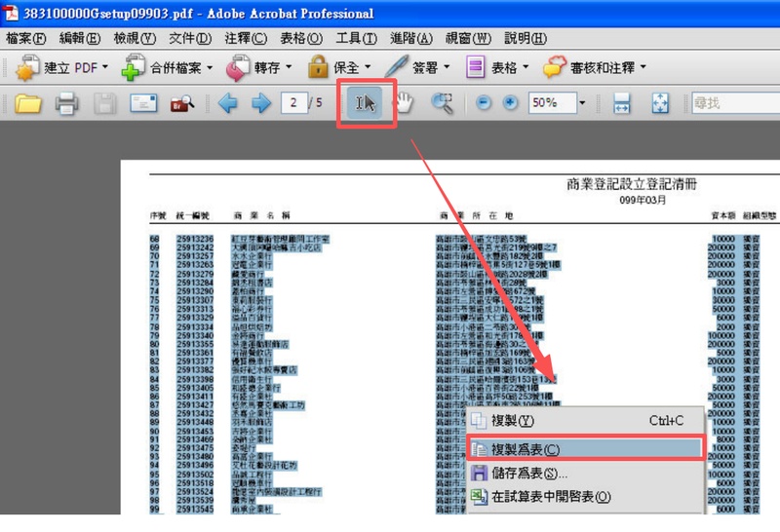Click the zoom out minus button
The image size is (780, 532).
click(x=485, y=103)
